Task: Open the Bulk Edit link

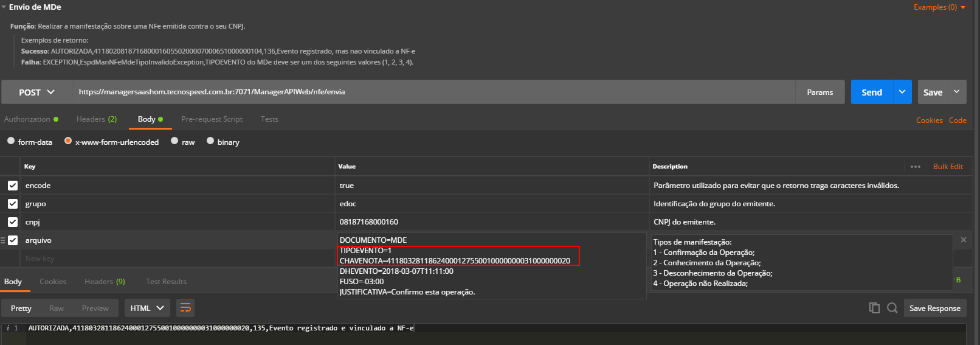Action: 948,167
